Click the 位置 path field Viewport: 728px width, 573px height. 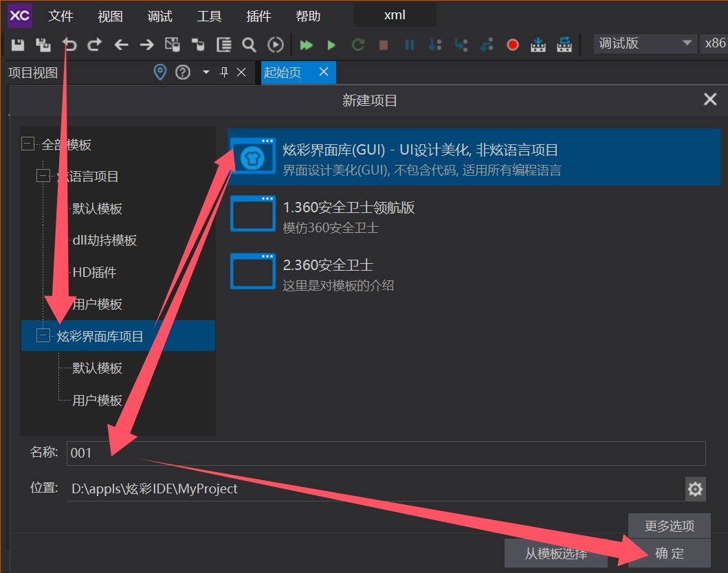click(376, 489)
